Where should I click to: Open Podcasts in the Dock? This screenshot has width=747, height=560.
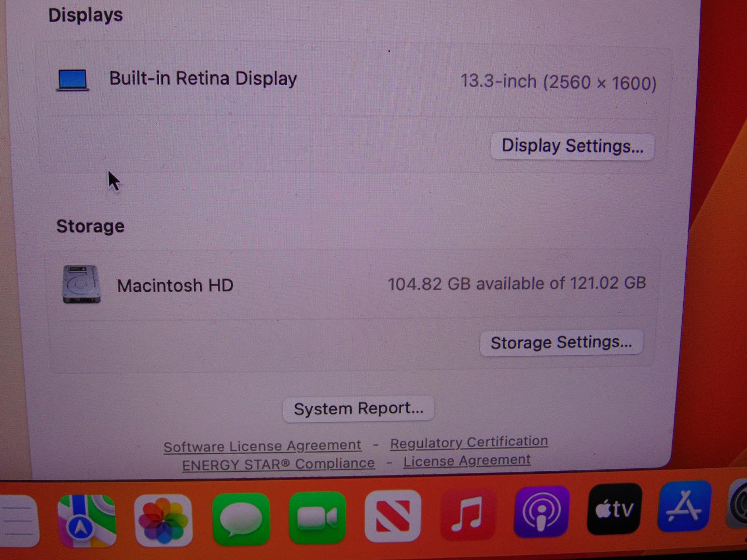[x=542, y=512]
